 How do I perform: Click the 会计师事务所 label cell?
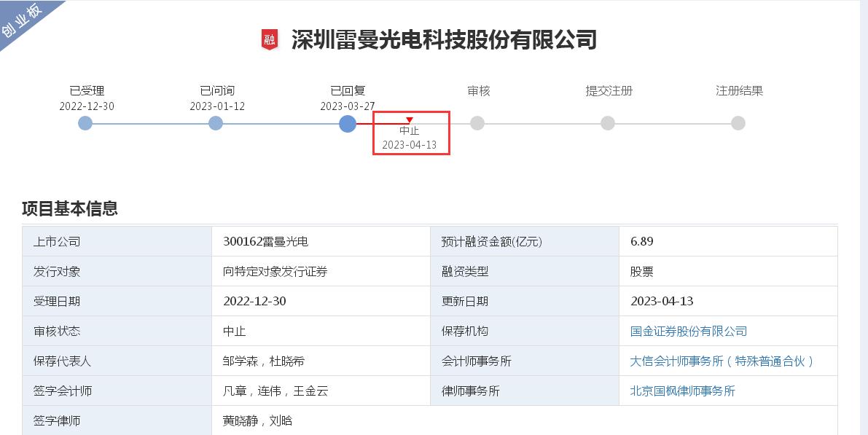click(525, 361)
